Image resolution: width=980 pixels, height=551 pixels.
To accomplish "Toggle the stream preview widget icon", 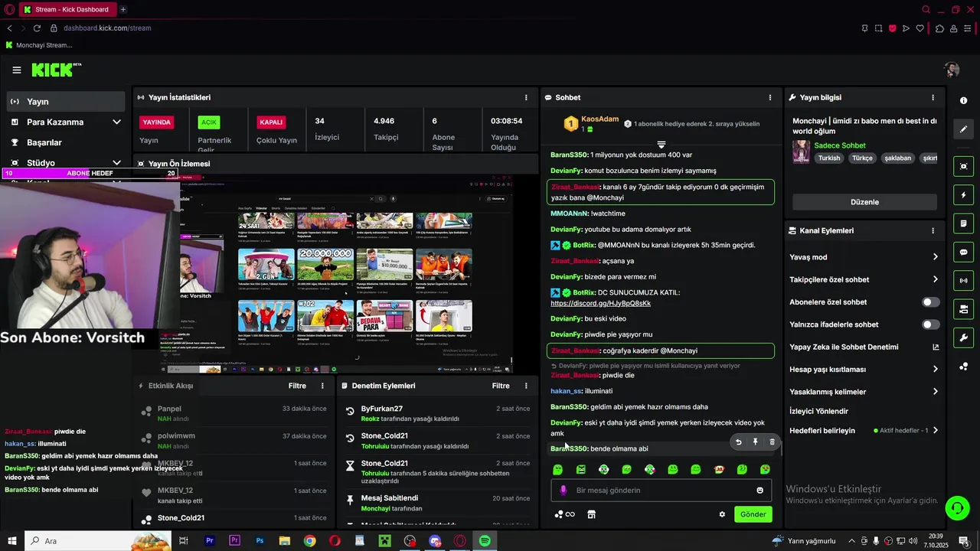I will 964,166.
